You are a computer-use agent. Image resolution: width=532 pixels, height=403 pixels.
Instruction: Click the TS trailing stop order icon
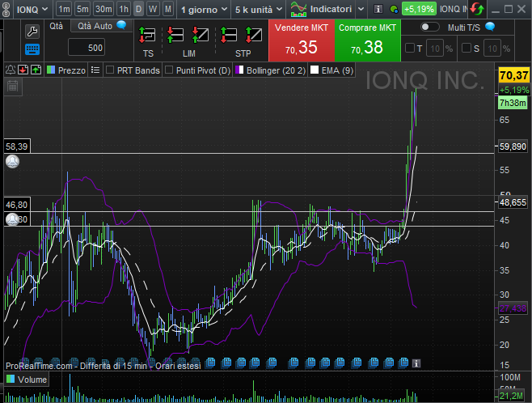point(148,36)
